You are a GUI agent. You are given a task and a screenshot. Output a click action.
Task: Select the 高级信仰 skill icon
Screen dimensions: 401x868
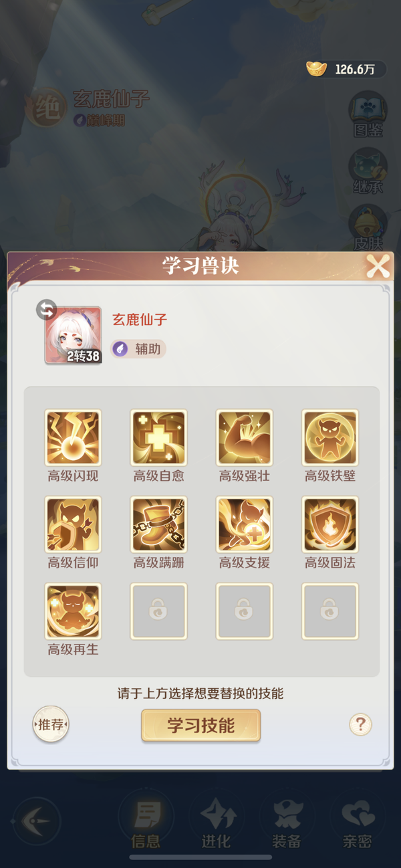coord(73,525)
